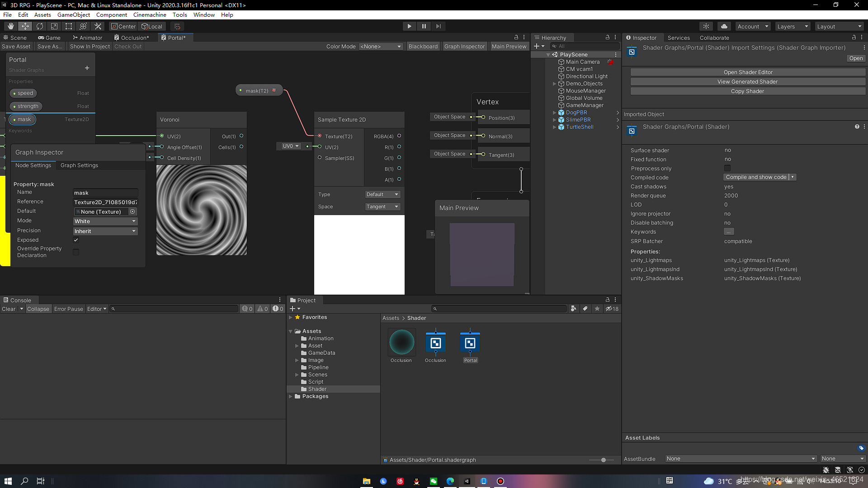This screenshot has width=868, height=488.
Task: Click the Open Shader Editor button
Action: pyautogui.click(x=748, y=72)
